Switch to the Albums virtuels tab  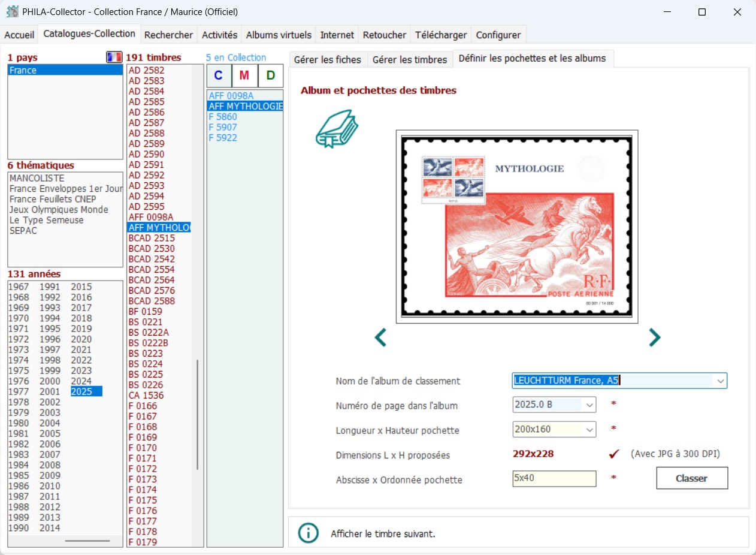[x=279, y=35]
